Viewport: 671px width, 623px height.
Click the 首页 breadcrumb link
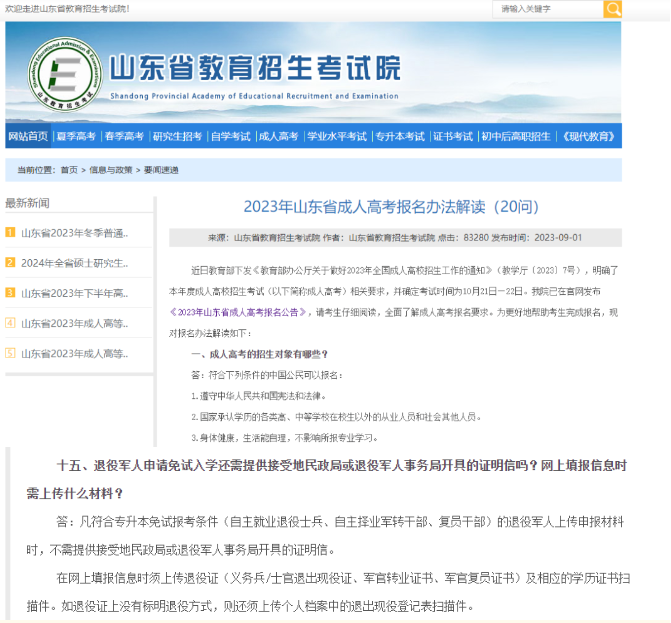pos(69,170)
